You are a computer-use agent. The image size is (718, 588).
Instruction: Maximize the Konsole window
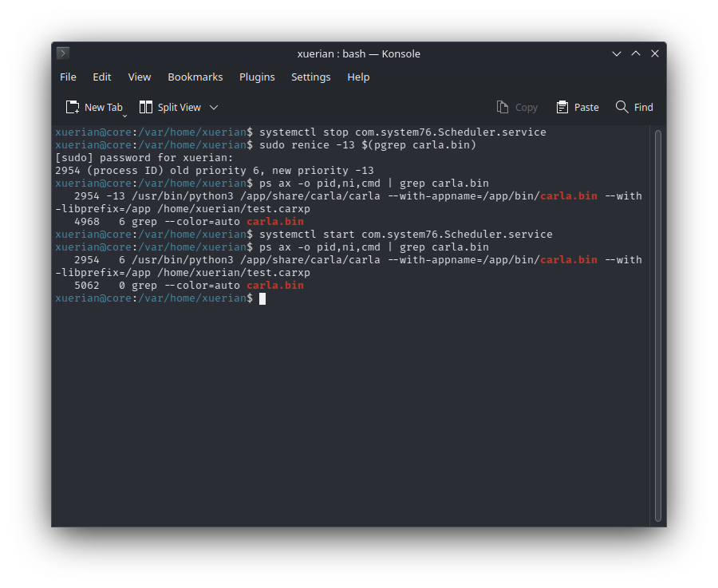point(636,53)
